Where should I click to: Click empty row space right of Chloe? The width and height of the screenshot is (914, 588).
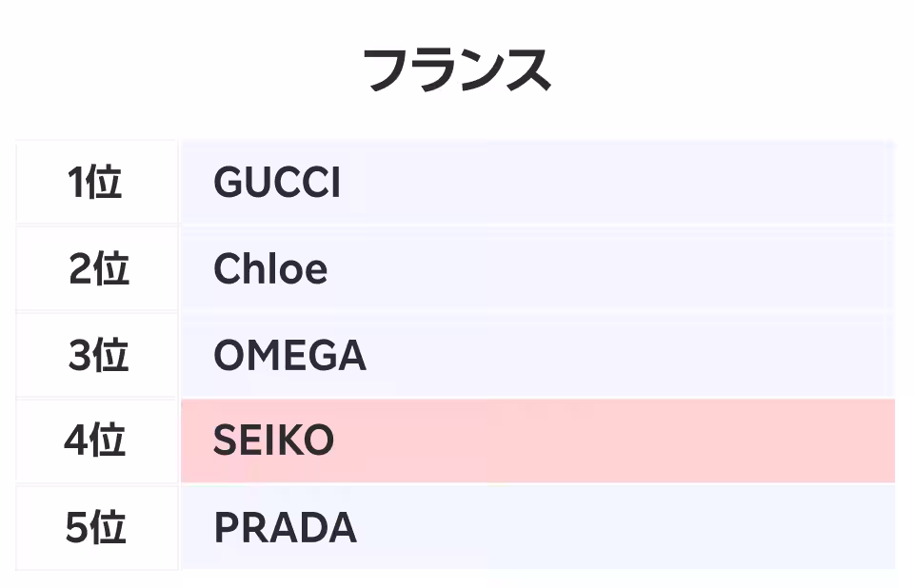coord(619,269)
